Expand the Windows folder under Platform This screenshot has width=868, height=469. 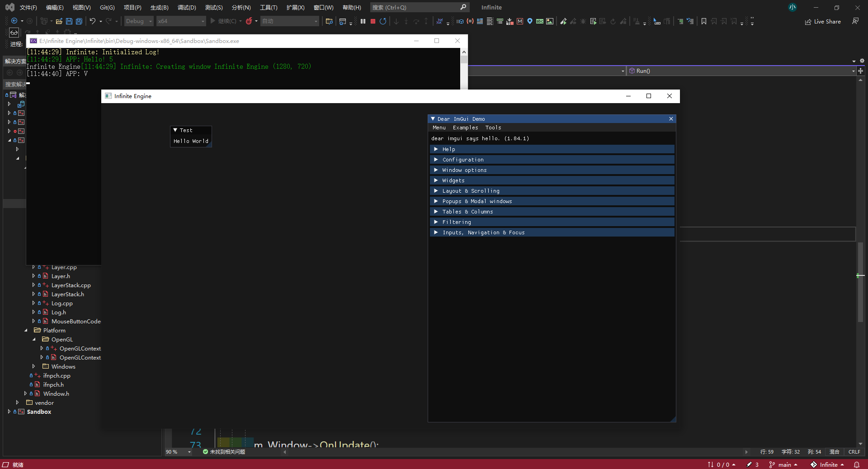pyautogui.click(x=33, y=366)
